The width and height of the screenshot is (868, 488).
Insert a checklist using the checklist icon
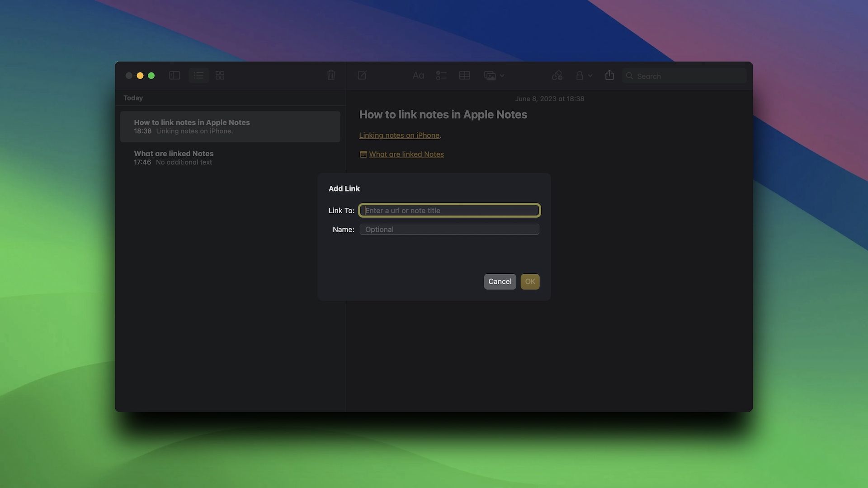pos(441,75)
